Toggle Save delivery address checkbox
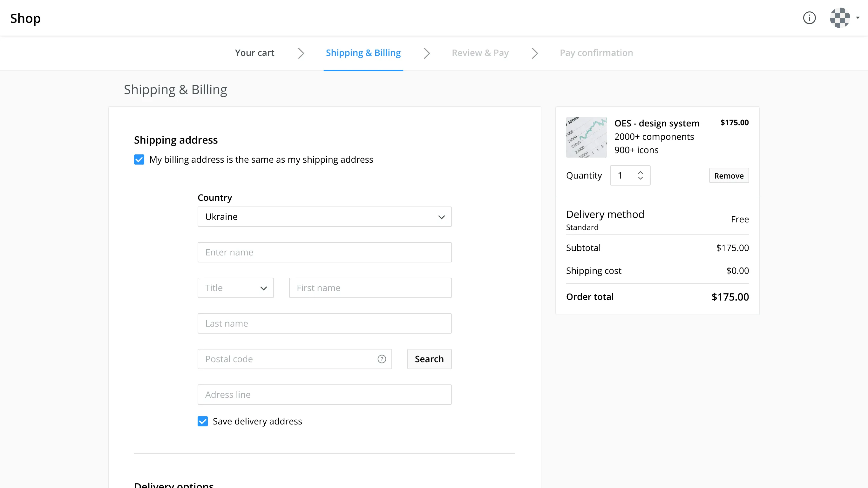 click(x=202, y=421)
